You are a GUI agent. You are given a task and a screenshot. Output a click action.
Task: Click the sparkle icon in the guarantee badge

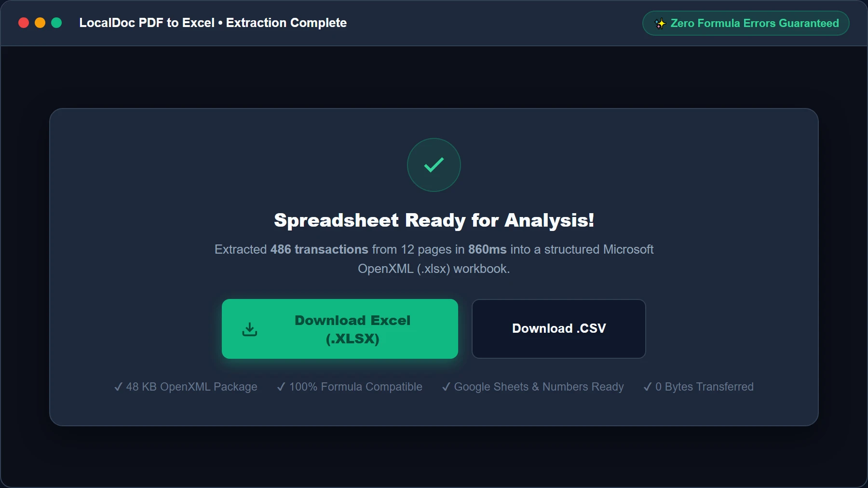pyautogui.click(x=660, y=23)
